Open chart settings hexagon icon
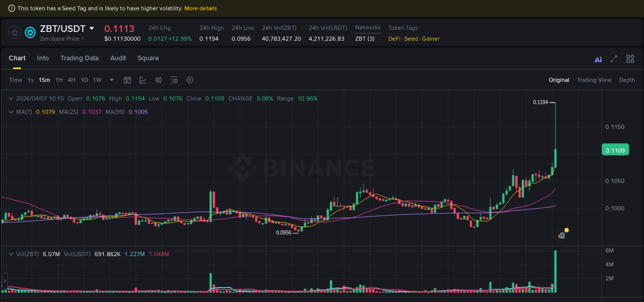The image size is (644, 302). tap(190, 80)
